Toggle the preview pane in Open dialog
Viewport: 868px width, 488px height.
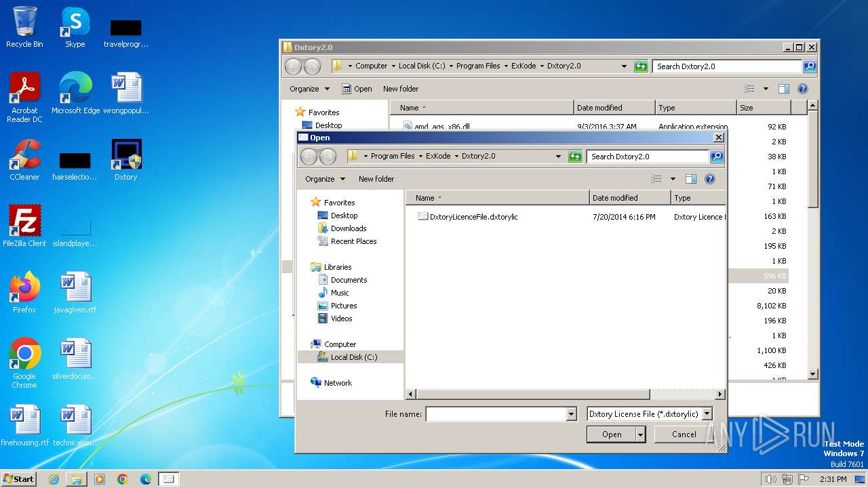[x=691, y=179]
